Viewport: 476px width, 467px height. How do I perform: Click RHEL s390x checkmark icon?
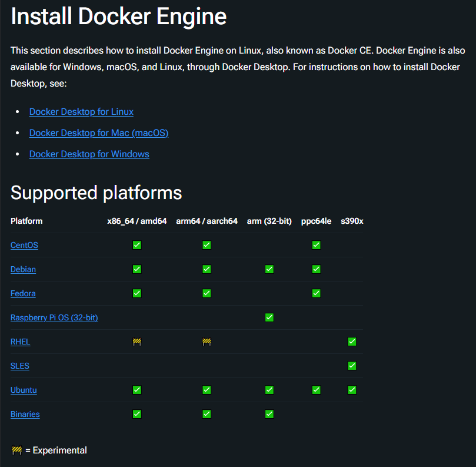click(352, 342)
